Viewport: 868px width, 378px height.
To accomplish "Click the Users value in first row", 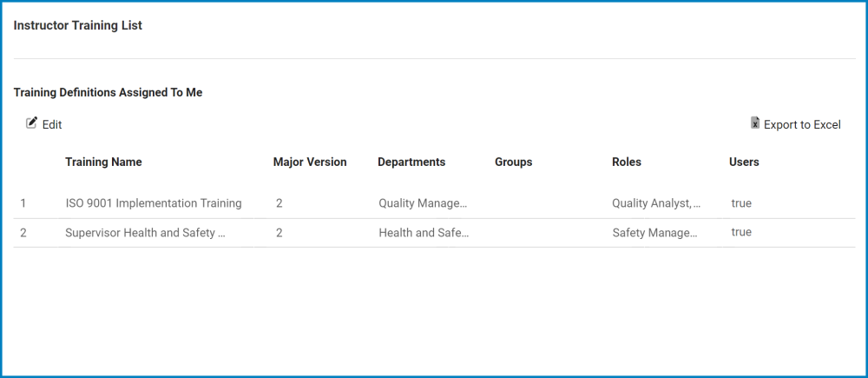I will click(741, 203).
